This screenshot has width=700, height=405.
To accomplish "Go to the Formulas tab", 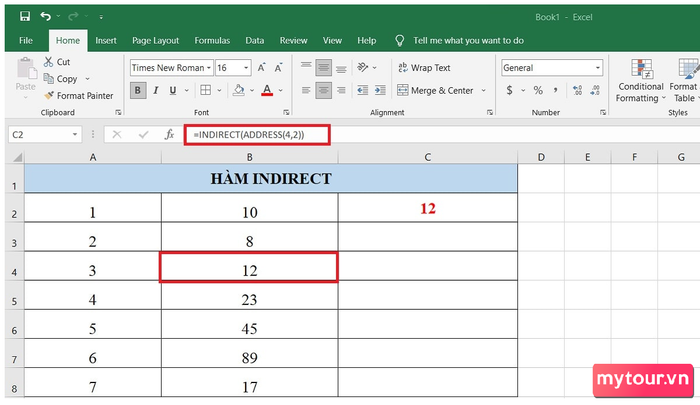I will tap(212, 41).
